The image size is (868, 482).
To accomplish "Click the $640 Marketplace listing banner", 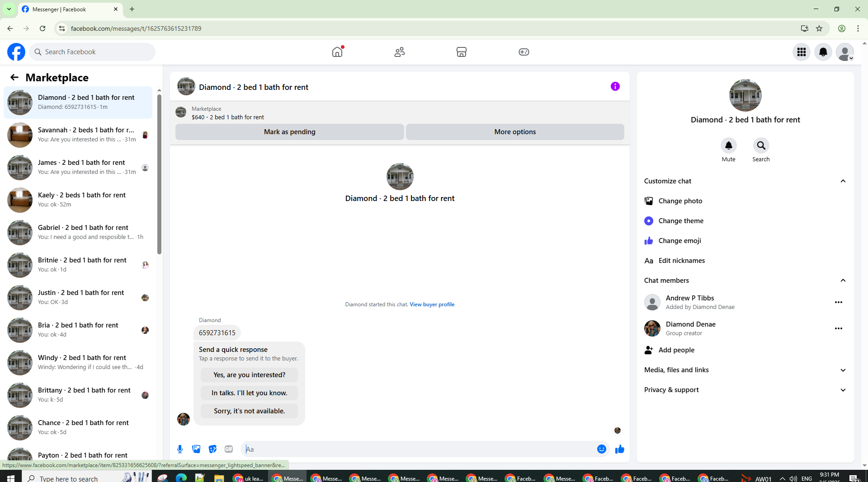I will 400,113.
